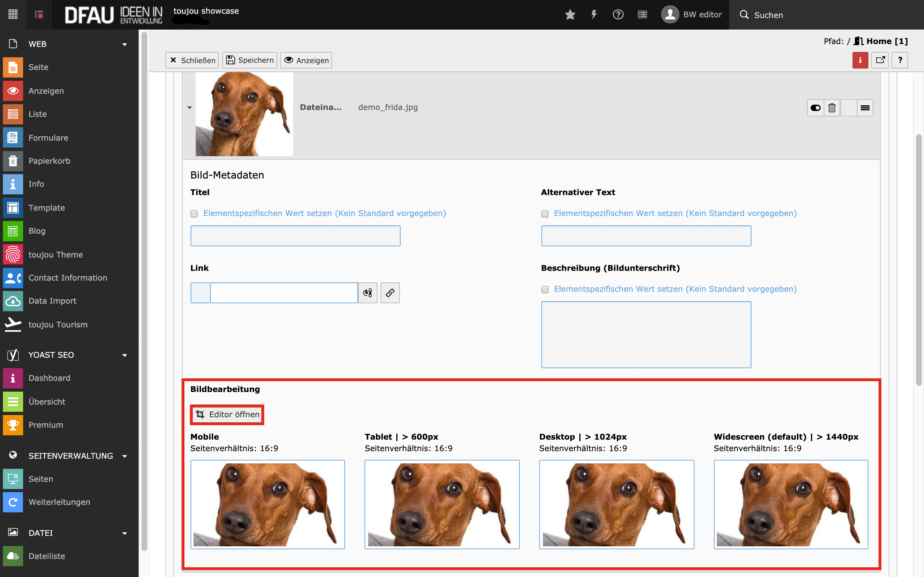This screenshot has width=924, height=577.
Task: Enable element-specific value for Alternativer Text
Action: click(545, 214)
